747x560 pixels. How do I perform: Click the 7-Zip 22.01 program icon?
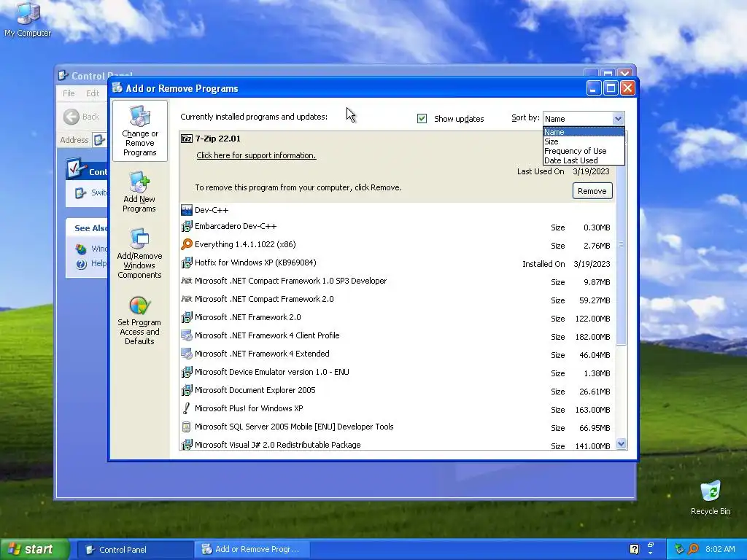point(187,139)
